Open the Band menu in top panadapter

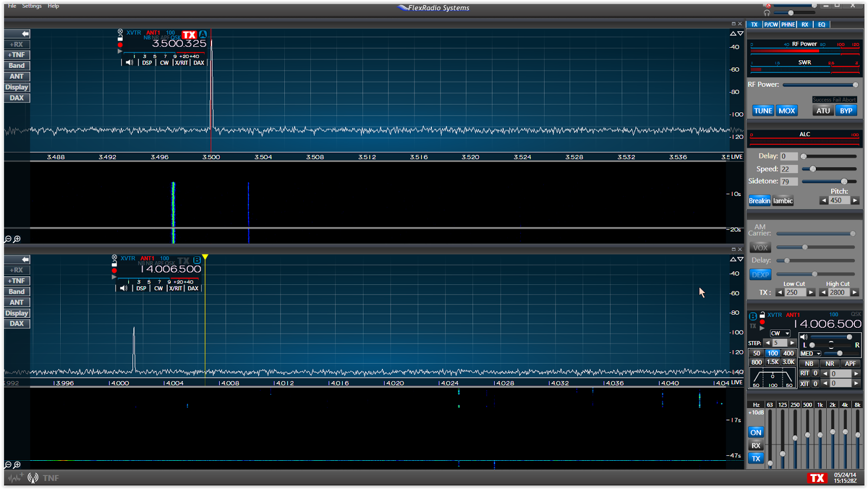pyautogui.click(x=17, y=66)
